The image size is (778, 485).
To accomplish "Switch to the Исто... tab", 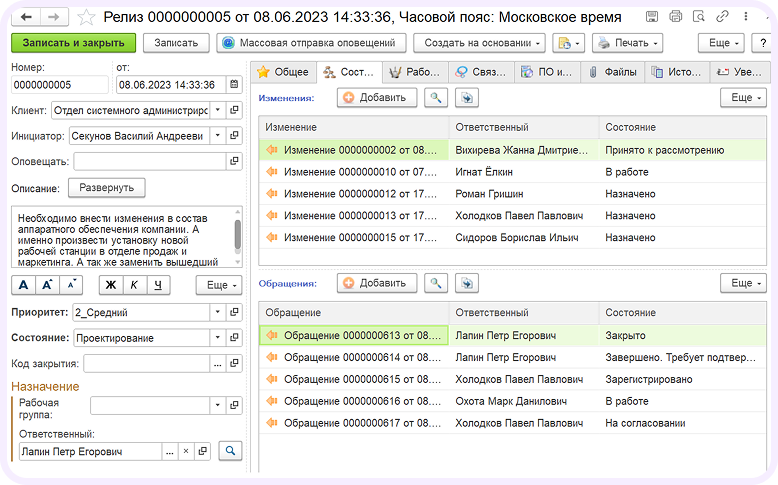I will click(x=677, y=72).
